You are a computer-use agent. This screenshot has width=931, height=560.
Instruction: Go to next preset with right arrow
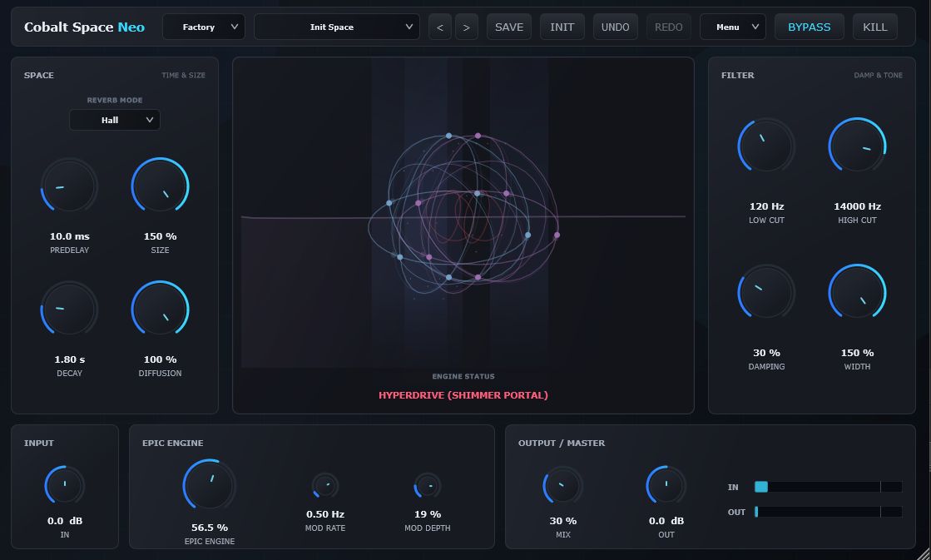click(467, 27)
